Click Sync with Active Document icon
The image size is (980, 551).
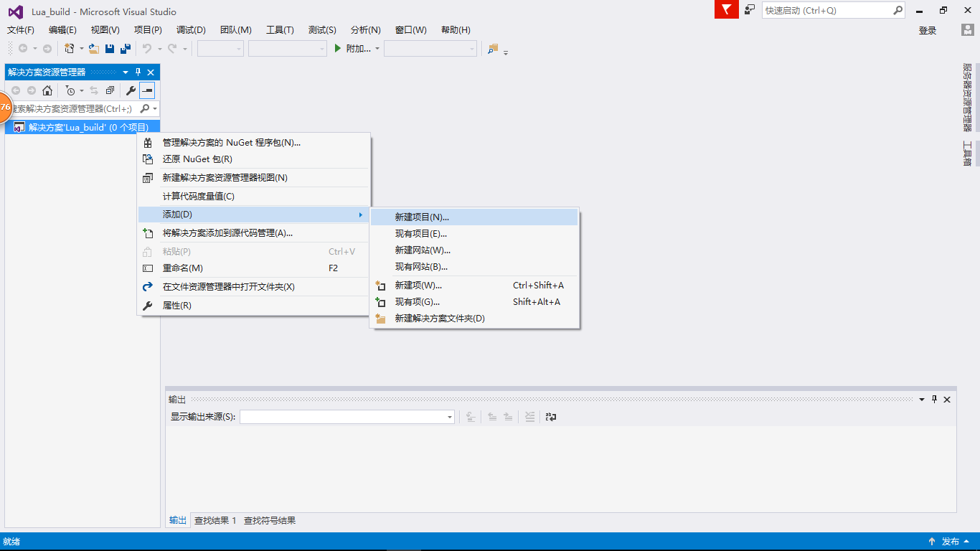pos(94,90)
